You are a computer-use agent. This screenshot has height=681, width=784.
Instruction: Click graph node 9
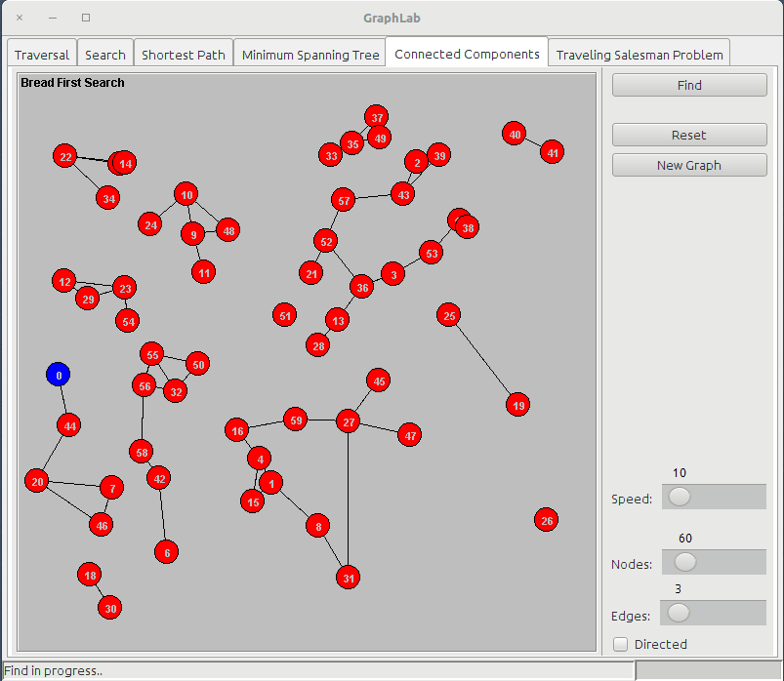tap(193, 234)
